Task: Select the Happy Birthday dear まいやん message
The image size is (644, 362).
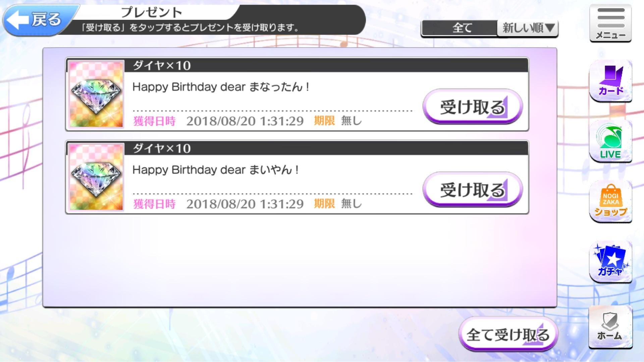Action: pyautogui.click(x=215, y=170)
